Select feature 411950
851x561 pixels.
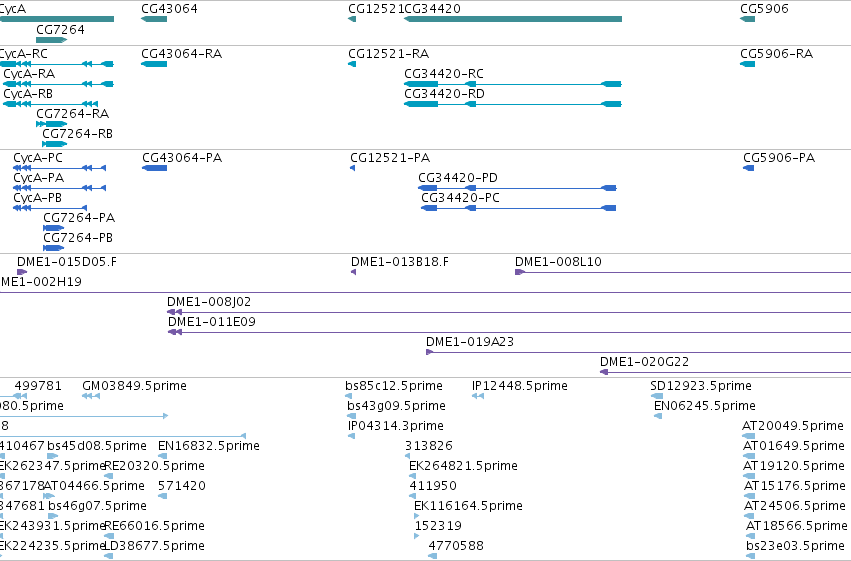click(x=433, y=486)
